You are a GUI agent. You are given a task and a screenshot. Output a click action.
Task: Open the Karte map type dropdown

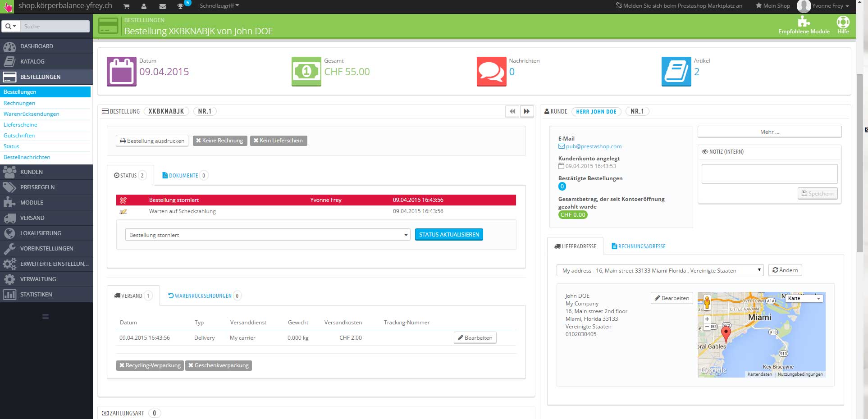tap(804, 298)
